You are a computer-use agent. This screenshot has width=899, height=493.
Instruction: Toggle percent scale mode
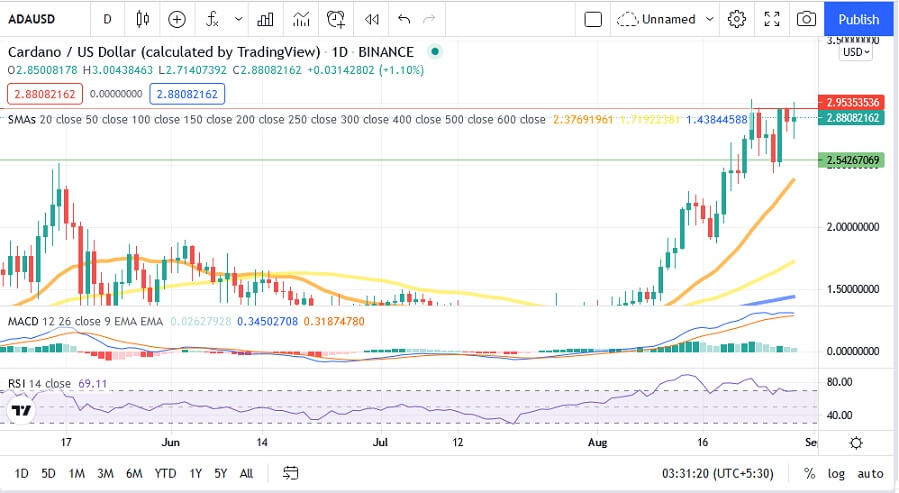pyautogui.click(x=809, y=474)
